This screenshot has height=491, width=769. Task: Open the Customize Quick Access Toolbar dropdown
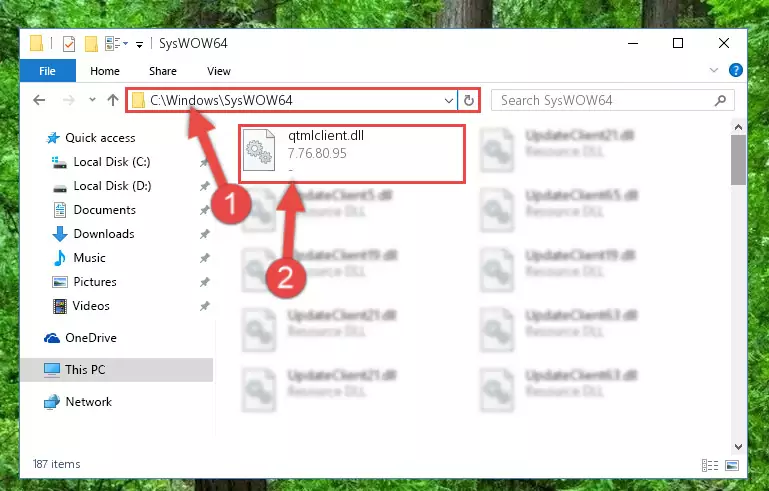click(x=140, y=45)
